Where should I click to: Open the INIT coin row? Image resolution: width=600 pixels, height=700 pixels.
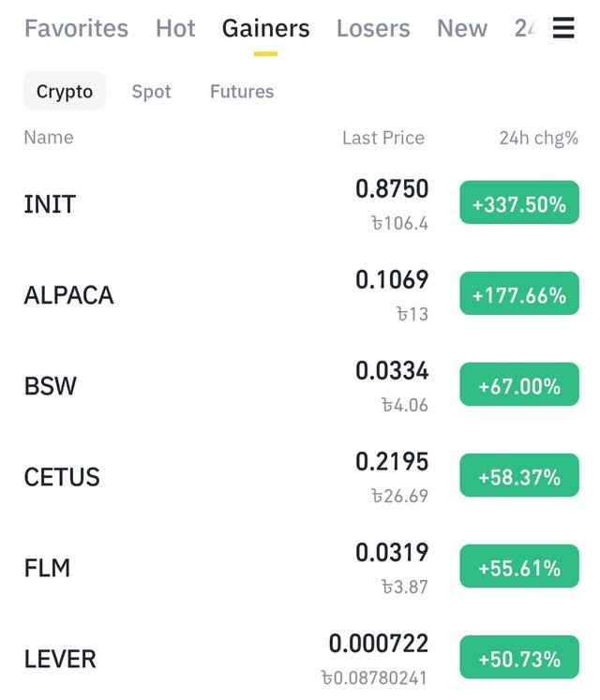[300, 204]
